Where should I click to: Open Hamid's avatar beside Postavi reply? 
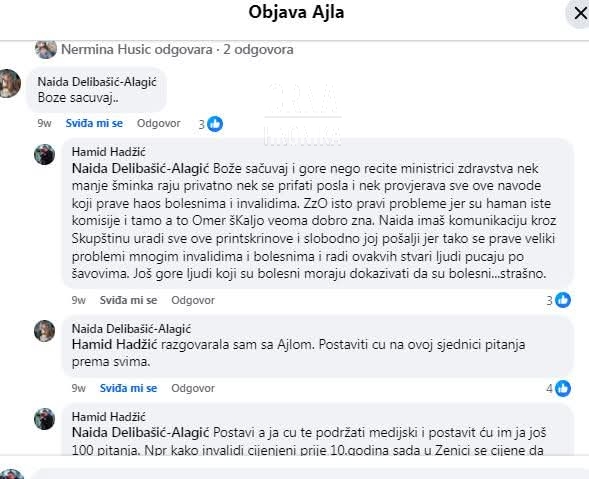click(x=44, y=419)
